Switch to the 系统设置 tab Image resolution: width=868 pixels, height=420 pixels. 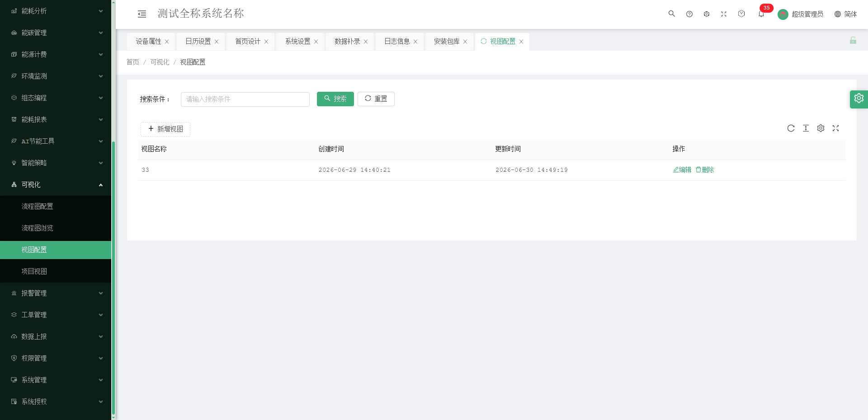tap(297, 41)
